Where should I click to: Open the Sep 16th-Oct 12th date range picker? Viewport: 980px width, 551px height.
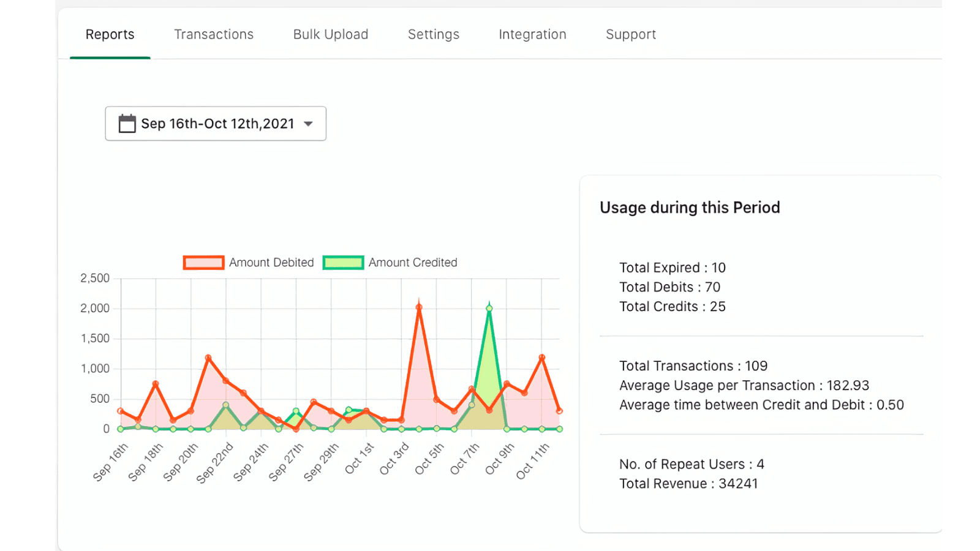pos(216,123)
